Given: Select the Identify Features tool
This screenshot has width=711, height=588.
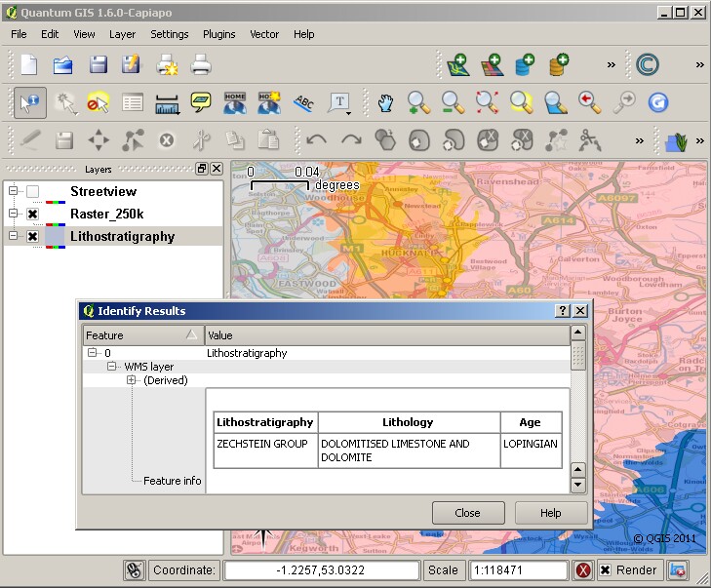Looking at the screenshot, I should tap(30, 103).
